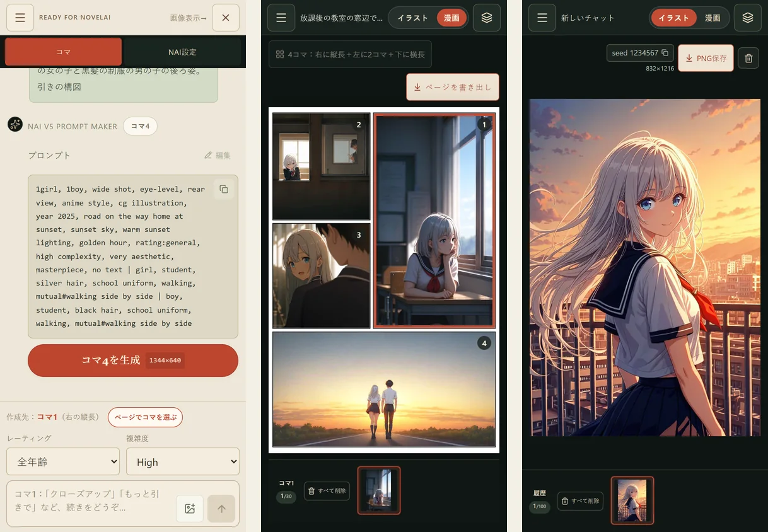The height and width of the screenshot is (532, 768).
Task: Delete all コマ1 history with すべて削除
Action: [327, 490]
